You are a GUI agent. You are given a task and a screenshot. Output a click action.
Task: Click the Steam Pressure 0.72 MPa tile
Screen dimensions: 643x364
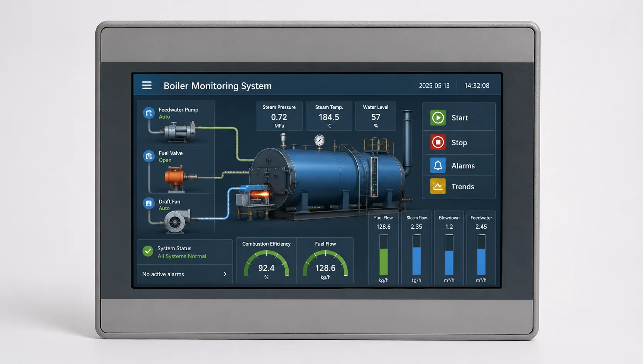tap(279, 116)
